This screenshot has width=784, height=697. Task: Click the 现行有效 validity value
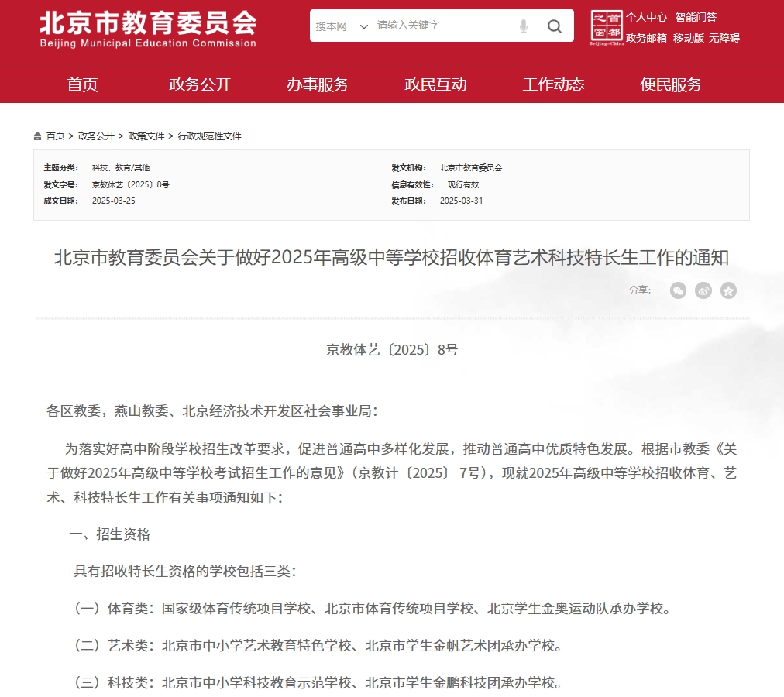[463, 184]
